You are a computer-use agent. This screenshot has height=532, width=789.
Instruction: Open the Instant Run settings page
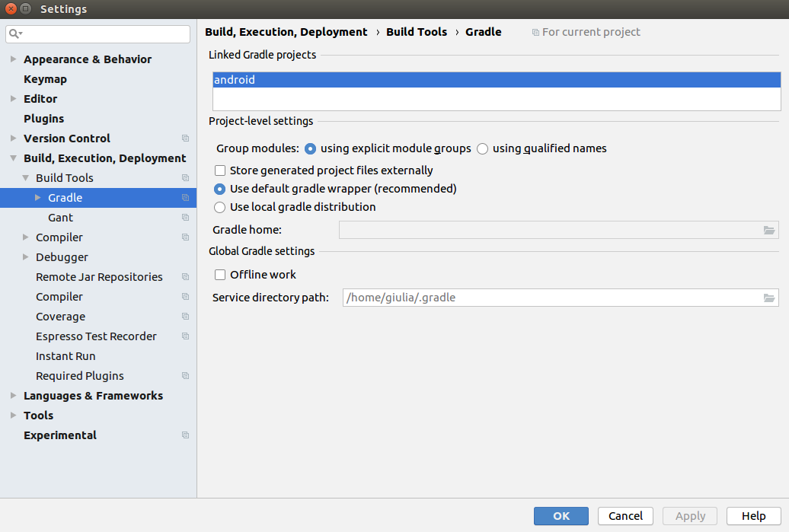pyautogui.click(x=65, y=356)
